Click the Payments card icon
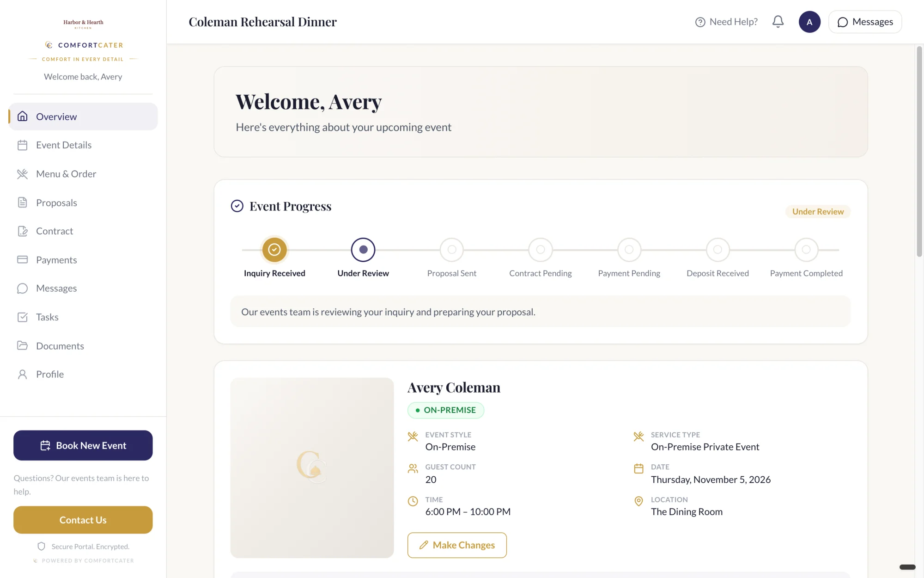This screenshot has width=924, height=578. pyautogui.click(x=22, y=260)
